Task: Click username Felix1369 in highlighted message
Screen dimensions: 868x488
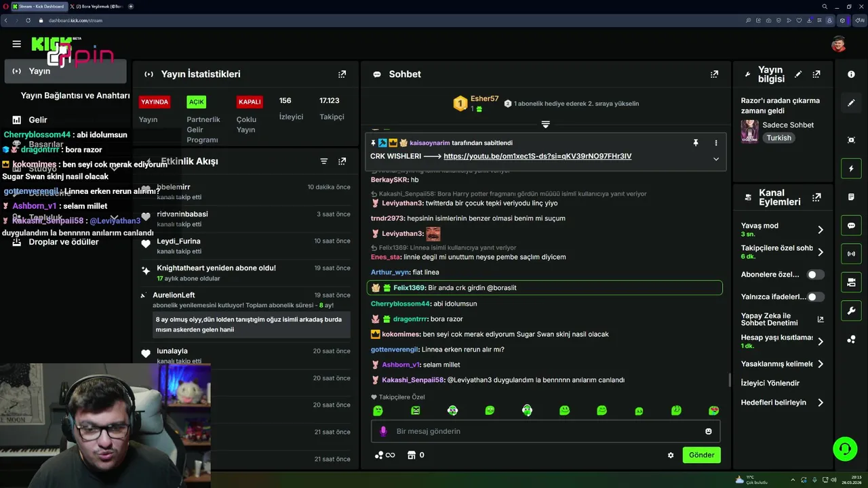Action: click(409, 288)
